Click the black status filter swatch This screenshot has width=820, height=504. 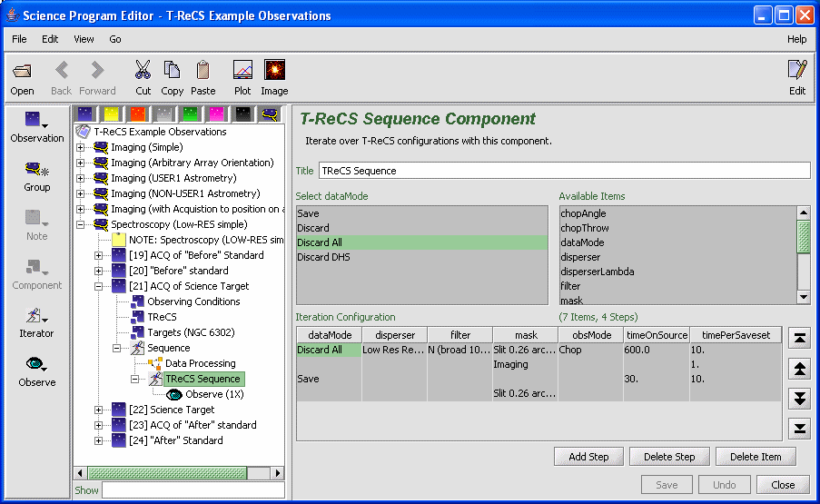click(x=242, y=114)
